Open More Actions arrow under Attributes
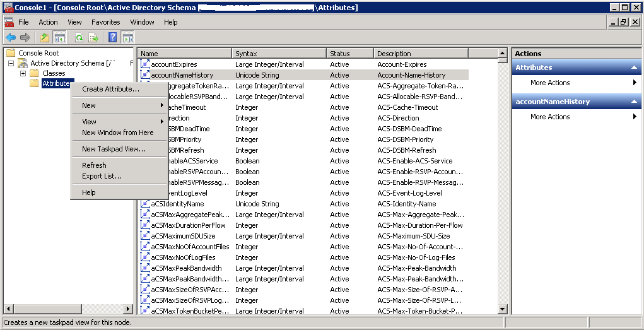Screen dimensions: 644x330 [635, 83]
